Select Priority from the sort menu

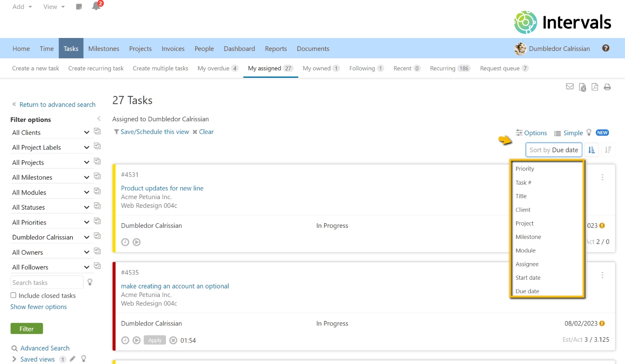pos(525,169)
